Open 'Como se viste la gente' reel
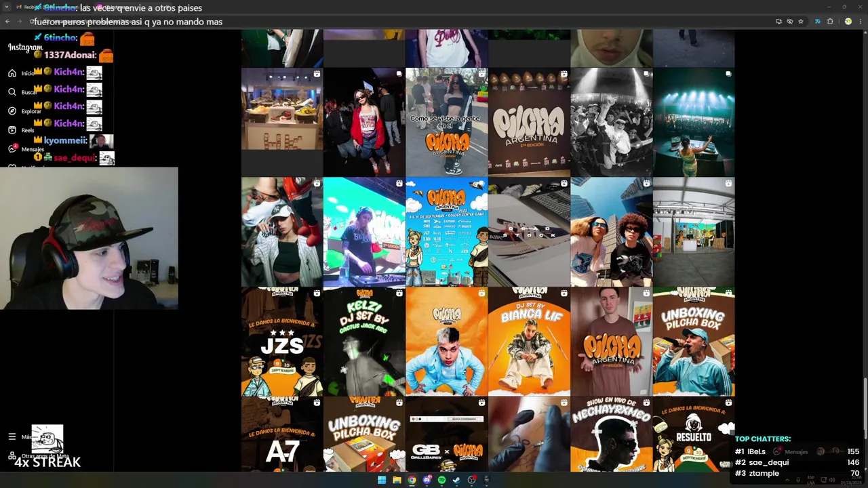This screenshot has width=868, height=488. [446, 122]
